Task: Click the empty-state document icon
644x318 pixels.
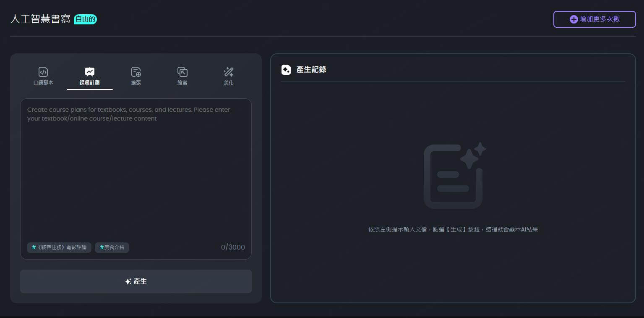Action: click(454, 176)
